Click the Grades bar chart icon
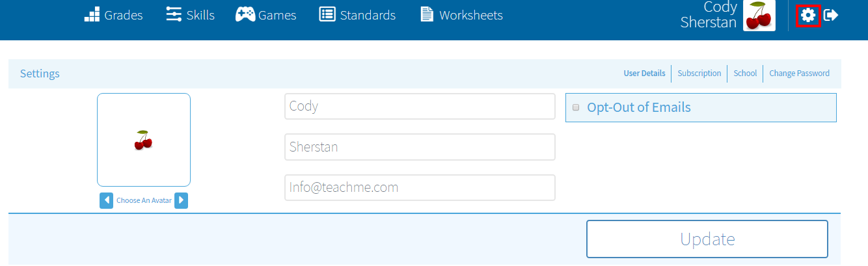 point(92,14)
